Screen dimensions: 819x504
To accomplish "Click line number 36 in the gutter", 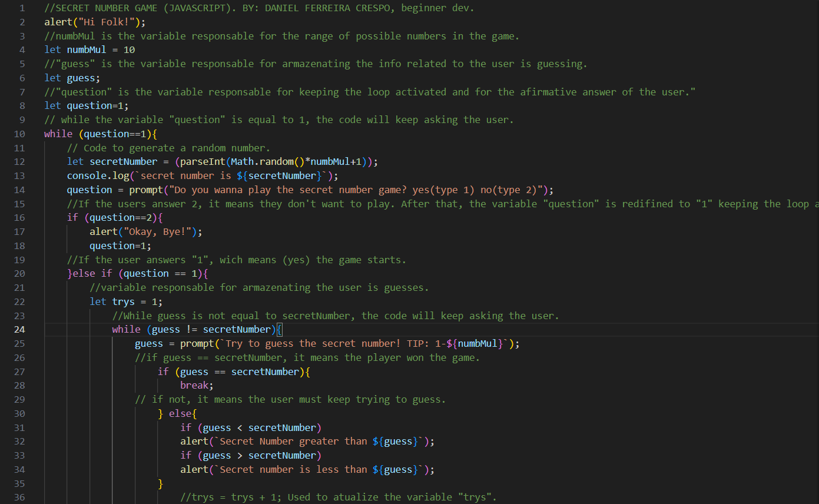I will pos(19,498).
